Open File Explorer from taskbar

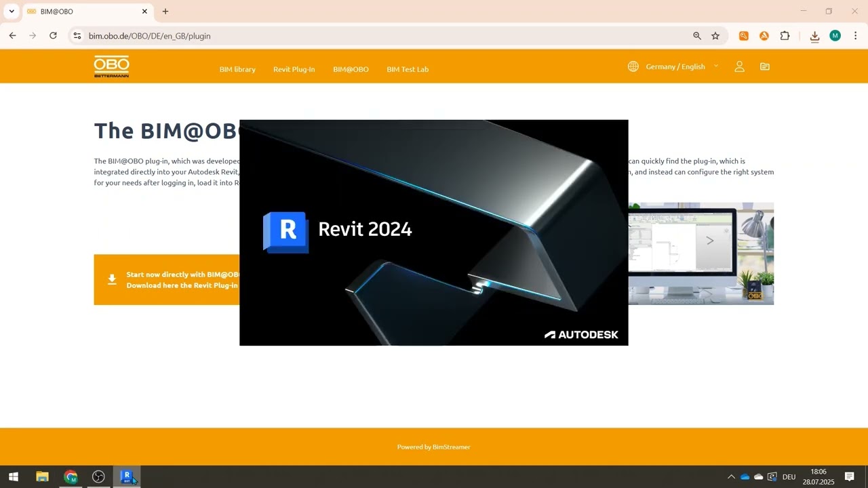pos(42,476)
